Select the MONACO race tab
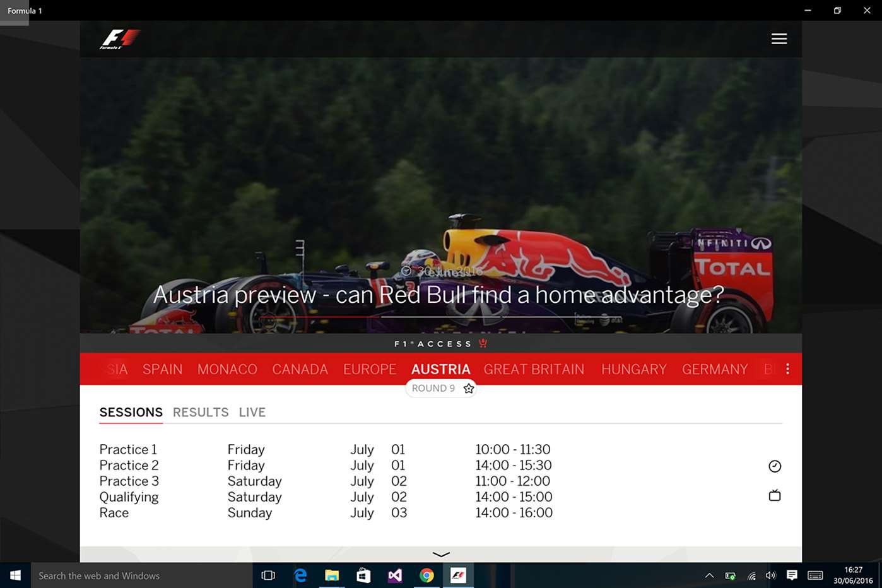 point(227,369)
